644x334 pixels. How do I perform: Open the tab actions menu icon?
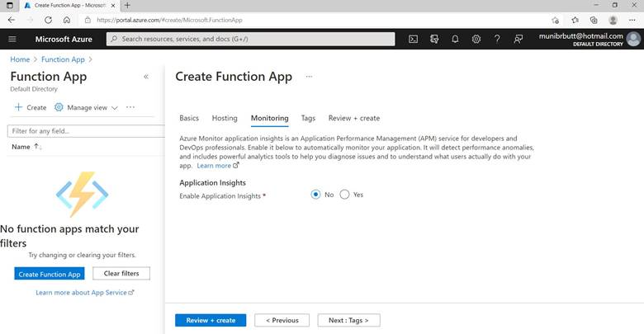(x=10, y=5)
